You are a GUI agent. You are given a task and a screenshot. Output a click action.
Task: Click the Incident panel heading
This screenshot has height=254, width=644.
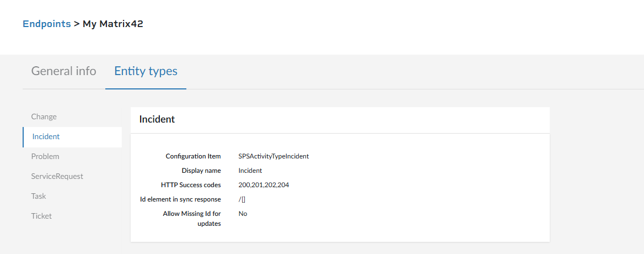[x=157, y=120]
